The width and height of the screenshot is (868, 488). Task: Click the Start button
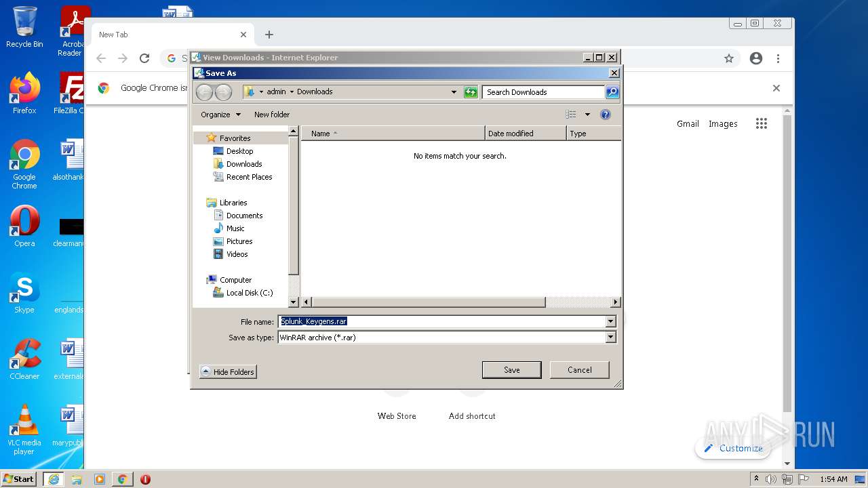(x=19, y=479)
